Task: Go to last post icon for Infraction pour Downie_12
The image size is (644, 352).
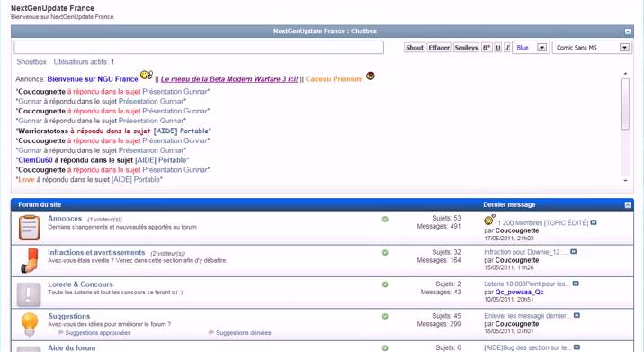Action: (574, 252)
